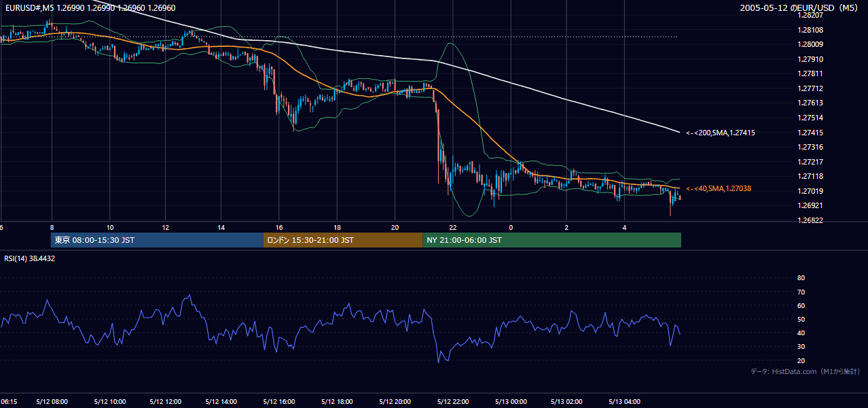
Task: Click RSI scale level 50
Action: click(801, 319)
